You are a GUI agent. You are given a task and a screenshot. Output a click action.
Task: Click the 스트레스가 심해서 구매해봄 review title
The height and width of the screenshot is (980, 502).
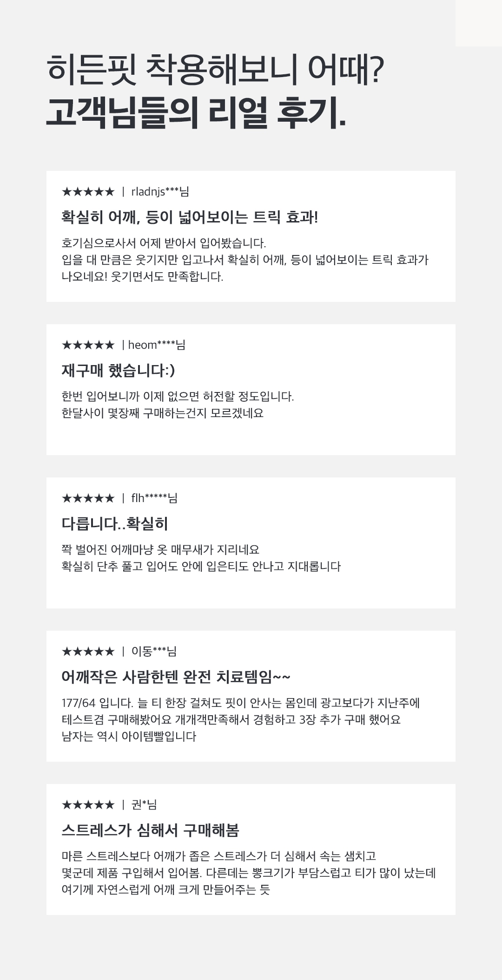pyautogui.click(x=150, y=830)
